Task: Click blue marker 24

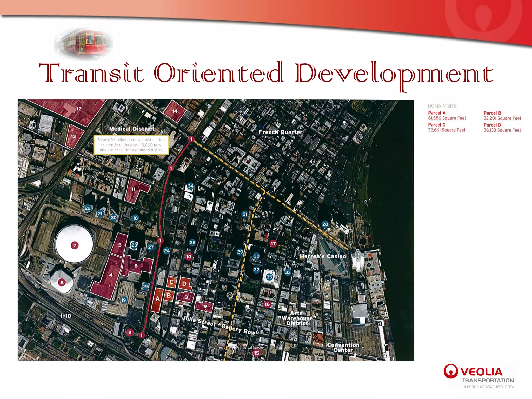Action: pos(167,251)
